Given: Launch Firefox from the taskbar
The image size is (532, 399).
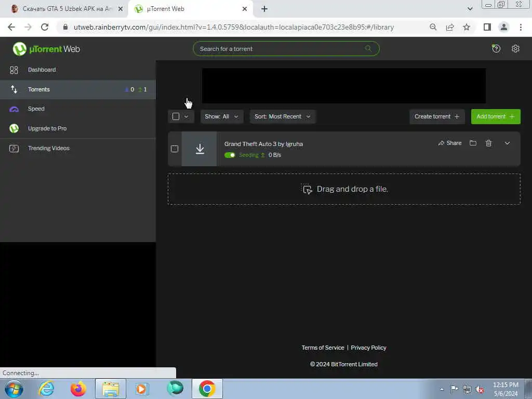Looking at the screenshot, I should pyautogui.click(x=78, y=389).
